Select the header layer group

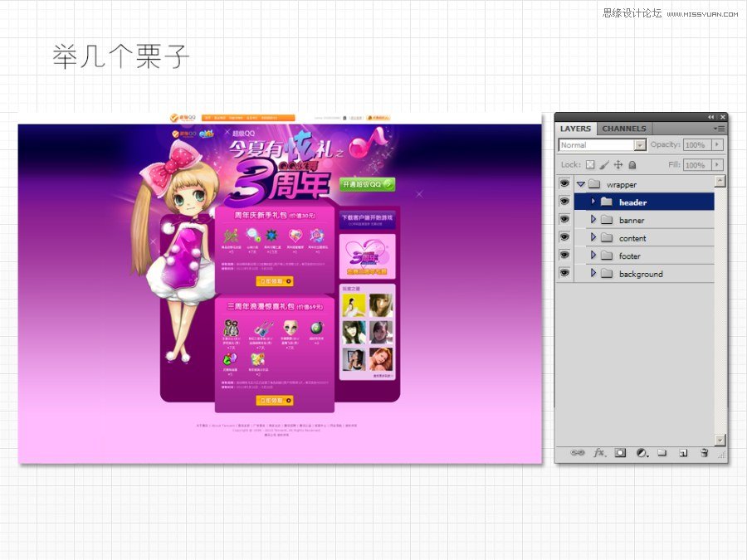(x=643, y=202)
